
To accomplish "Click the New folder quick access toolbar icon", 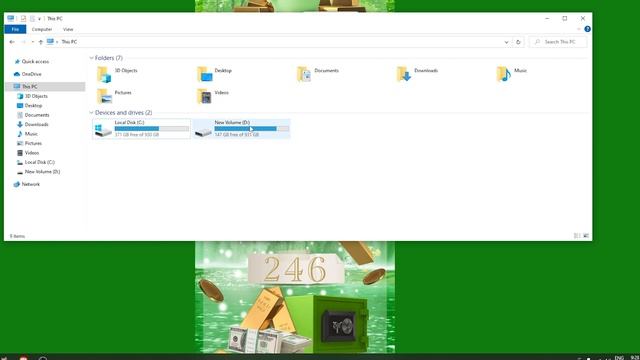I will 32,18.
